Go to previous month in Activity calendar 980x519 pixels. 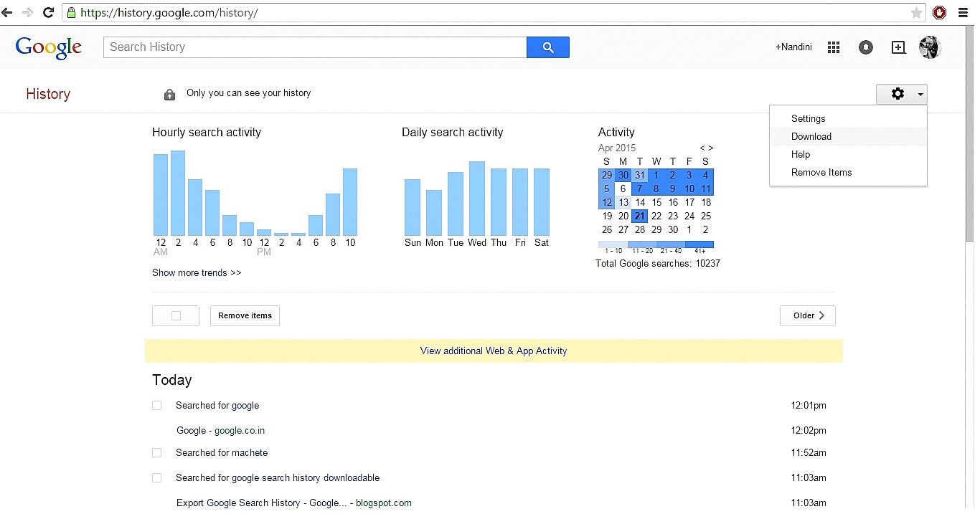coord(703,148)
